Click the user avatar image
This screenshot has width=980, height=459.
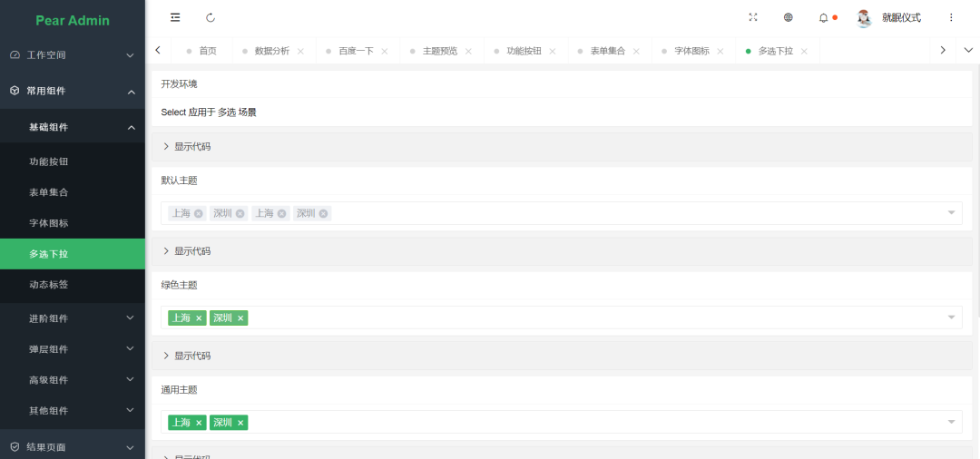[865, 18]
